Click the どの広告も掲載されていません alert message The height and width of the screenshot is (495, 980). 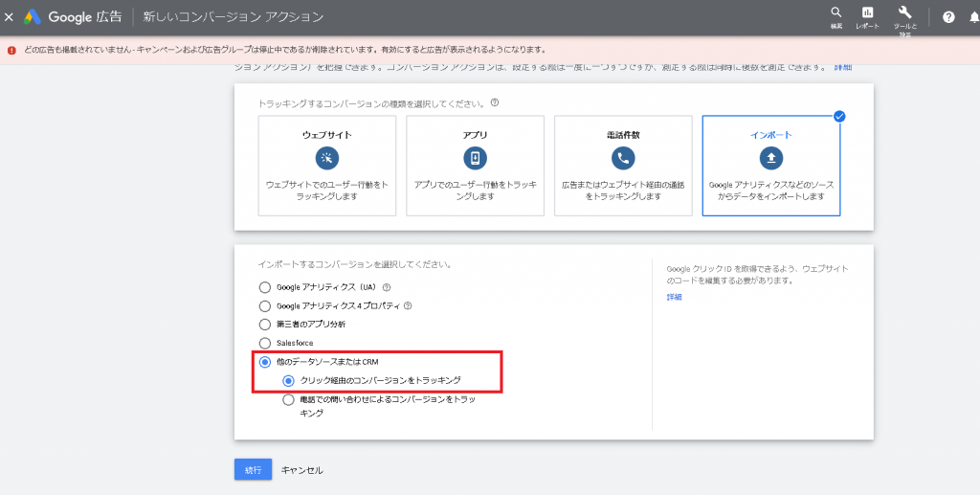click(x=285, y=50)
